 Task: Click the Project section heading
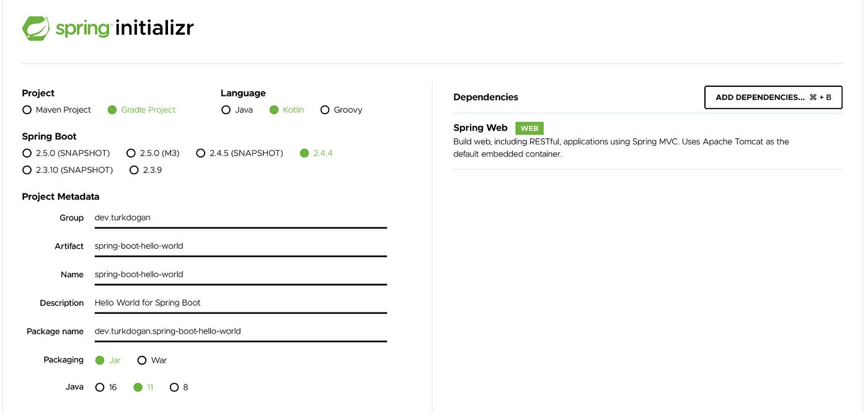click(x=38, y=93)
